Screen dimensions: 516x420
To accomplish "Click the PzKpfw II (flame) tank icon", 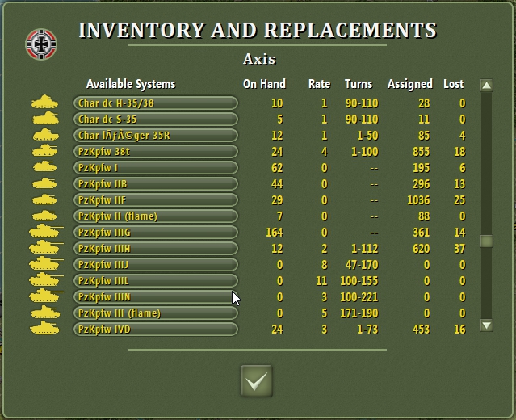I will pyautogui.click(x=44, y=216).
